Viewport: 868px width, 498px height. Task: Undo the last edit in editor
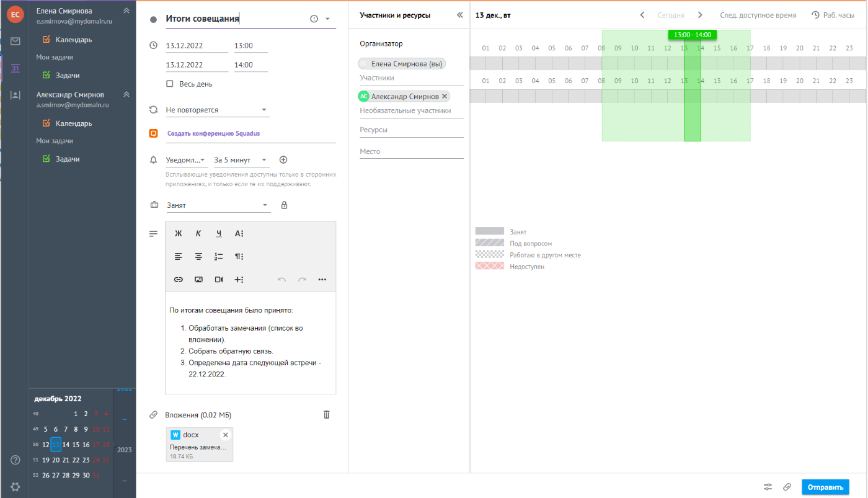click(x=282, y=280)
